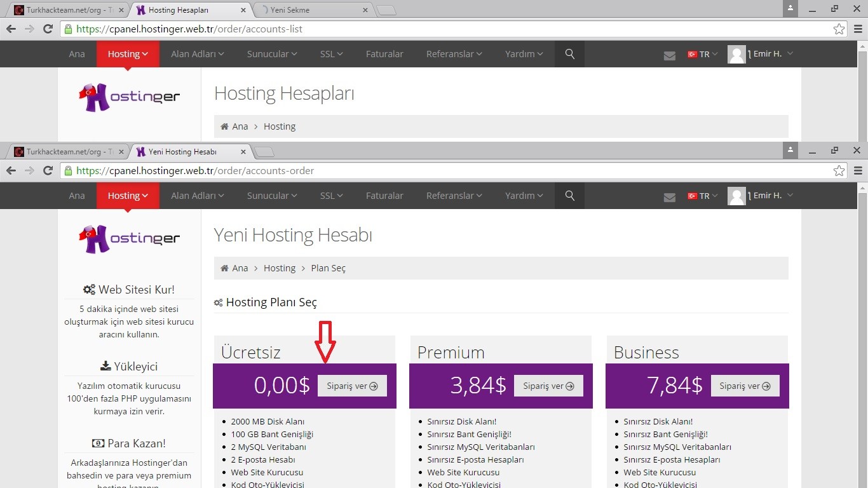Click the home icon in the Plan Seç breadcrumb

224,268
